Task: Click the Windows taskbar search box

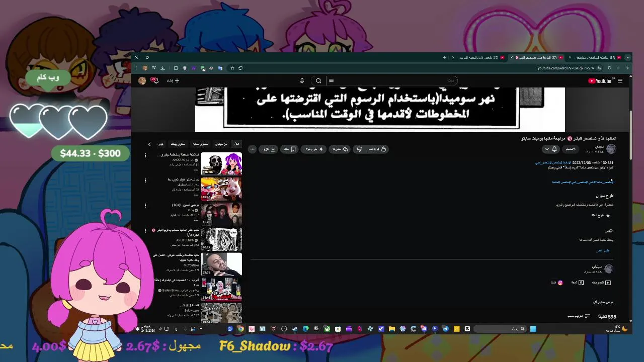Action: click(x=500, y=329)
